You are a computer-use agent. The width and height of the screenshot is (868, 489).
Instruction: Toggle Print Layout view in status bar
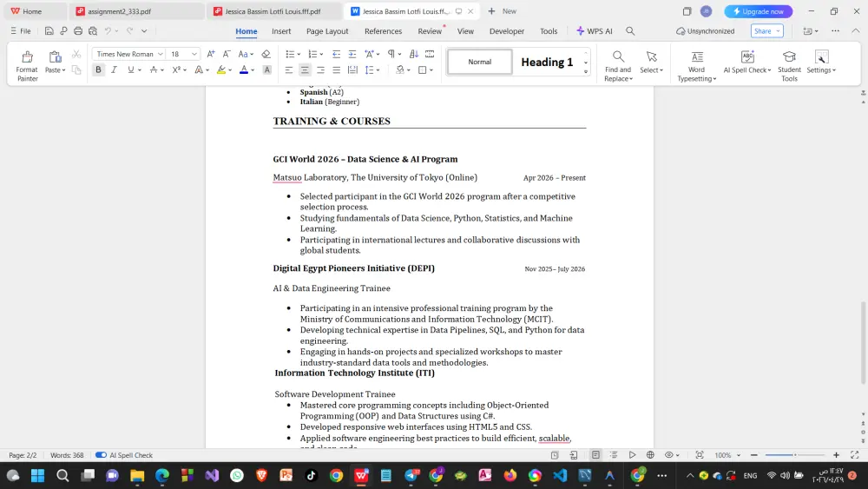[595, 454]
